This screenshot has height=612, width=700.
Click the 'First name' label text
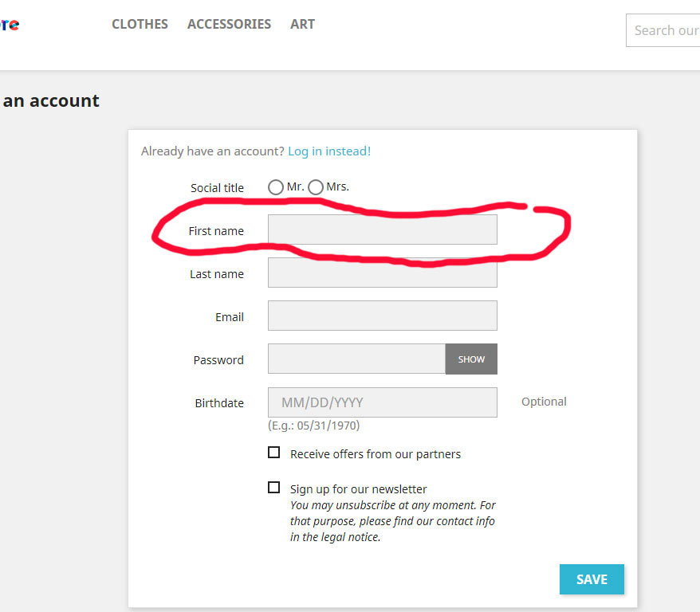(x=216, y=231)
